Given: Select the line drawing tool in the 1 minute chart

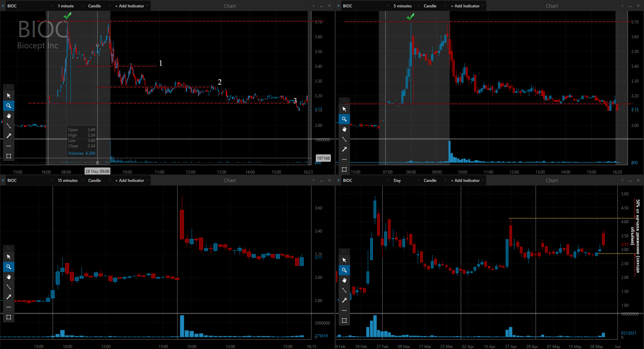Looking at the screenshot, I should tap(9, 126).
